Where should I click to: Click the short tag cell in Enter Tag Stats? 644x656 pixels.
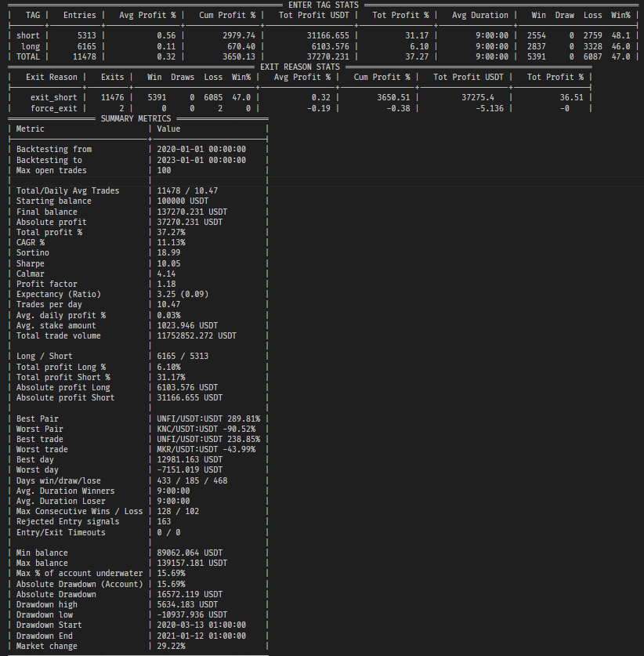tap(28, 35)
